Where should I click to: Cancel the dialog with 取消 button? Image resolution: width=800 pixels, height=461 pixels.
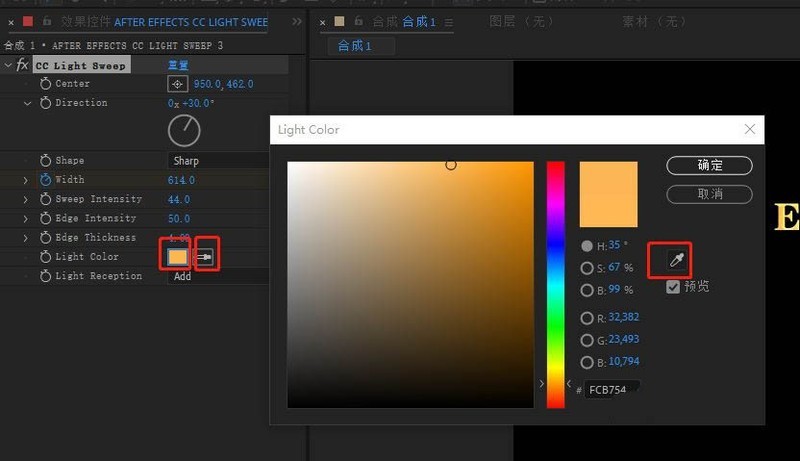[x=709, y=194]
